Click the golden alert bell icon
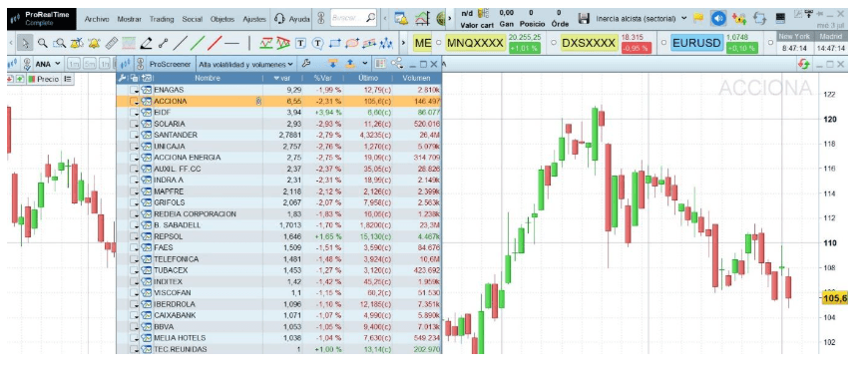This screenshot has height=374, width=868. coord(94,43)
